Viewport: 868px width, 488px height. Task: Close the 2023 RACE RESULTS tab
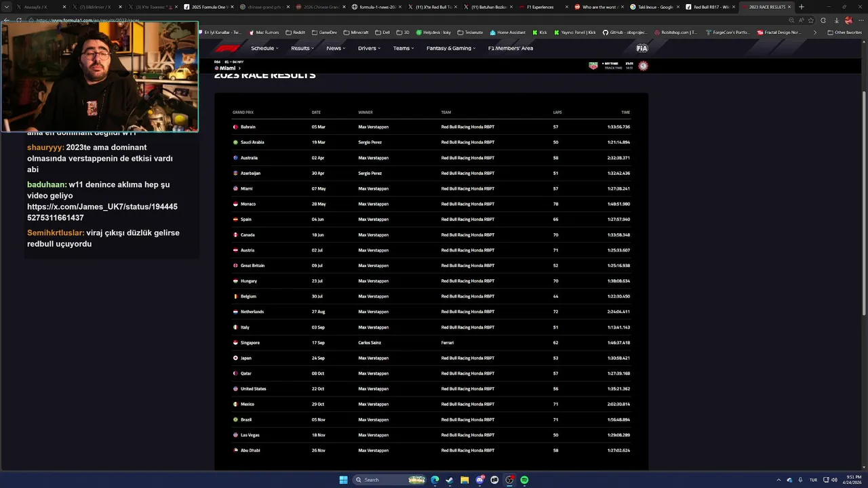click(x=789, y=7)
